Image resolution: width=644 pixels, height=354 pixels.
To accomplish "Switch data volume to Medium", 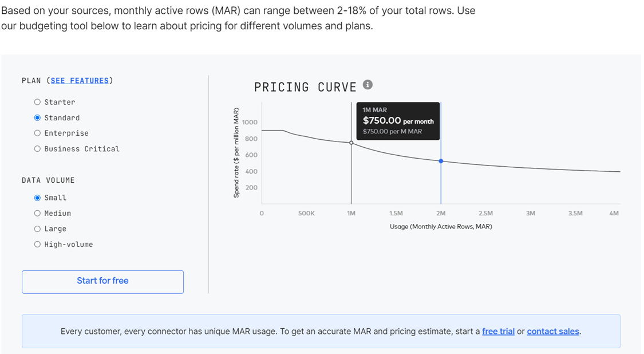I will point(37,213).
